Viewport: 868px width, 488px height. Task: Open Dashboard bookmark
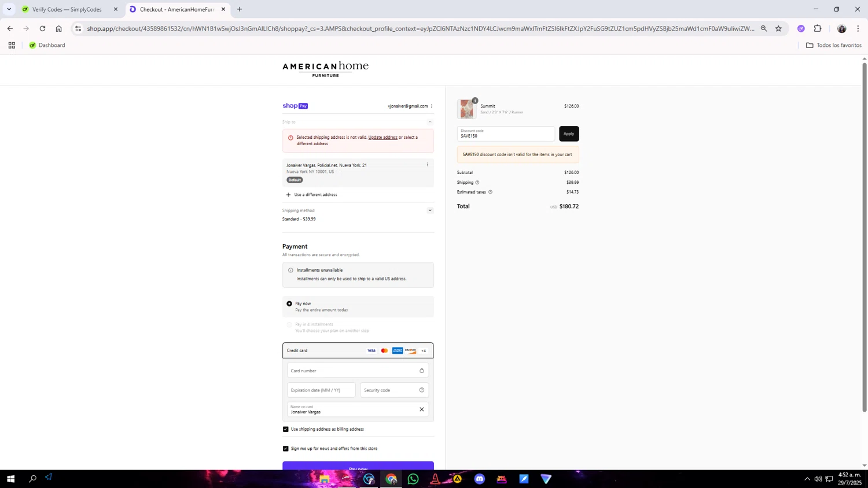tap(47, 45)
